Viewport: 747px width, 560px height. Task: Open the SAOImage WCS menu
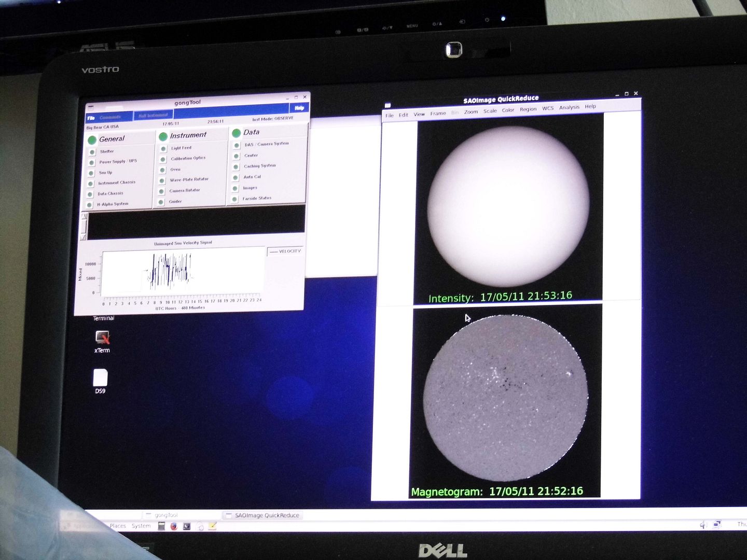click(x=548, y=108)
